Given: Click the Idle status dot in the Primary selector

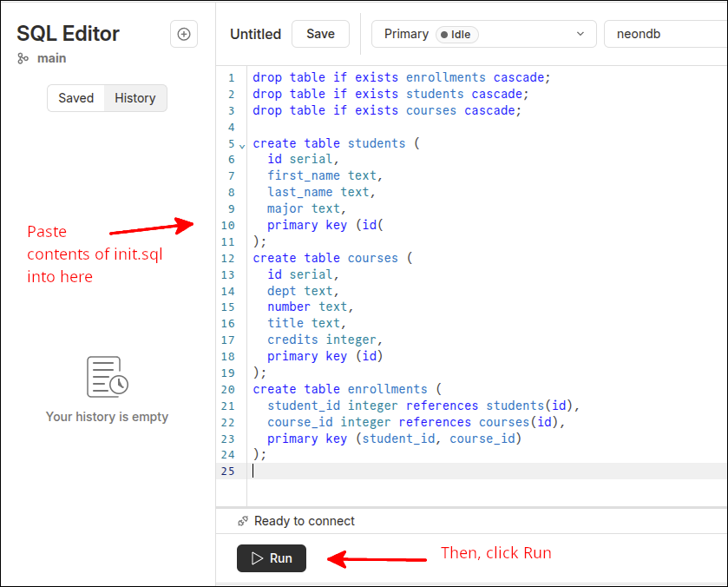Looking at the screenshot, I should click(x=445, y=34).
